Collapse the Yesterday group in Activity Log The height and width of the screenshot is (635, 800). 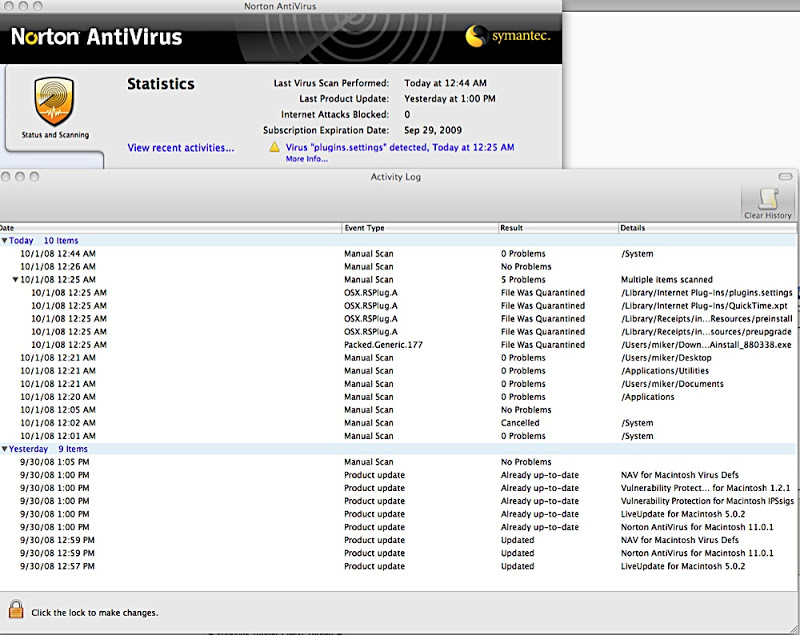[4, 449]
